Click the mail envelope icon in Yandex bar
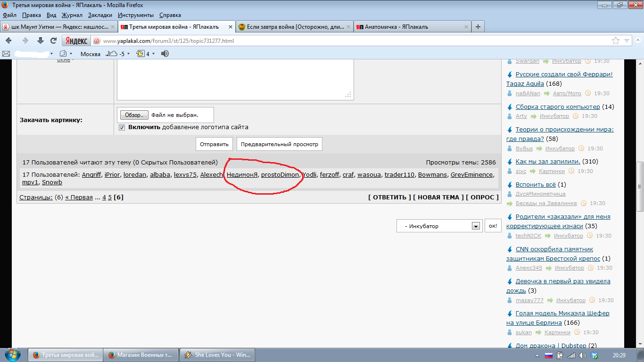 coord(6,54)
